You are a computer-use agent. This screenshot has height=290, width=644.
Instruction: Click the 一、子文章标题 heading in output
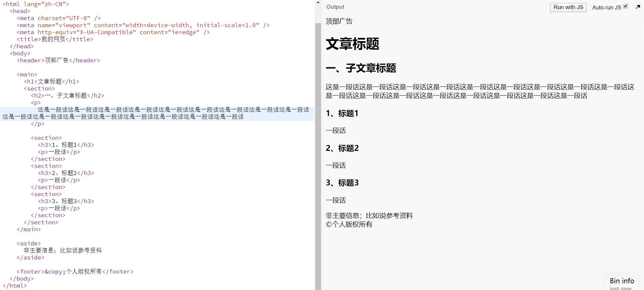click(x=361, y=68)
